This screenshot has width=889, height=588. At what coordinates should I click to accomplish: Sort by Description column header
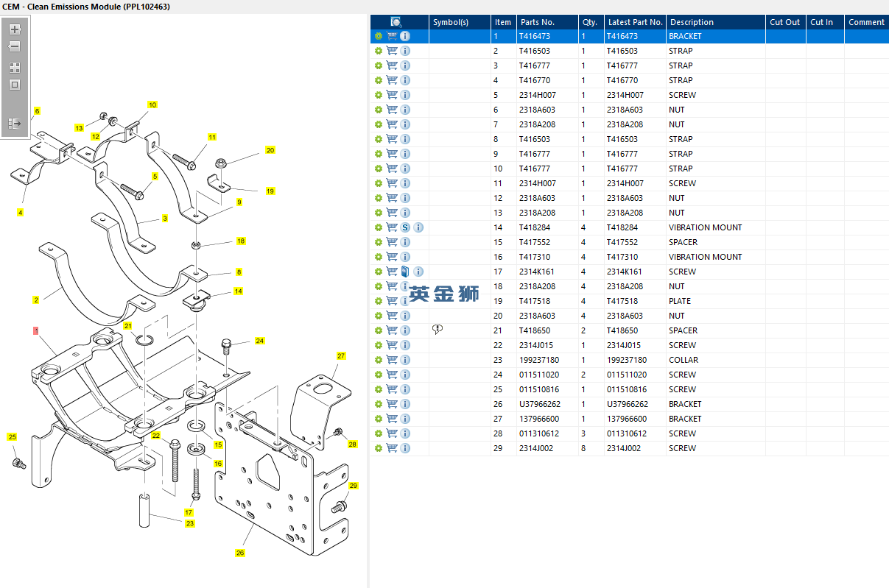point(692,22)
